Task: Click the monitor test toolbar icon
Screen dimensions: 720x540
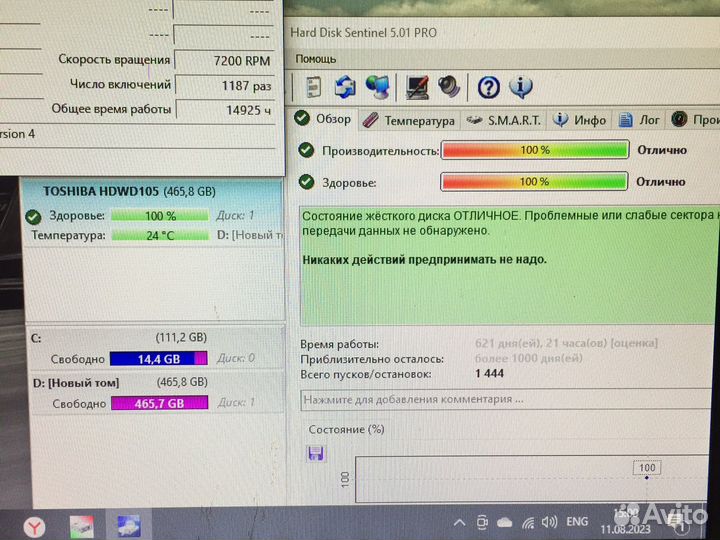Action: click(x=417, y=87)
